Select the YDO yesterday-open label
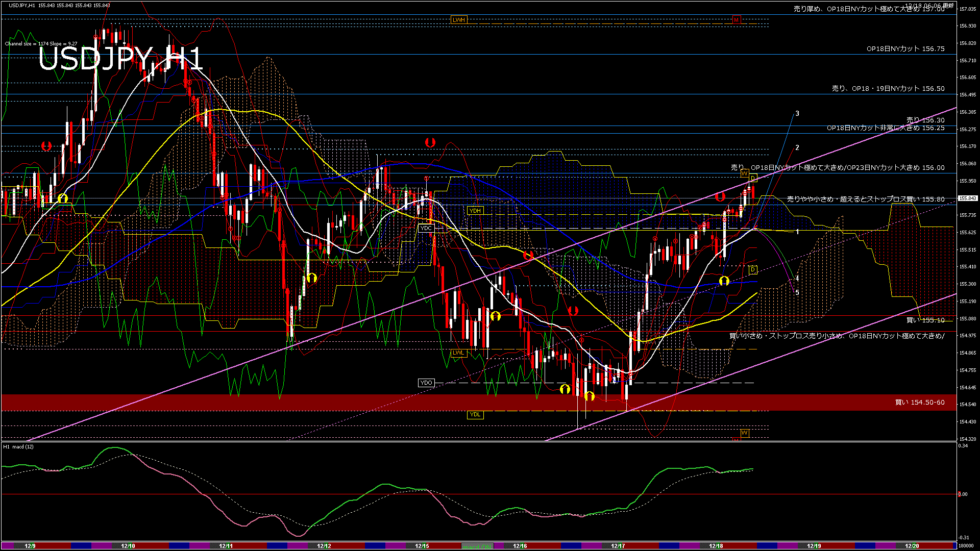The image size is (980, 551). [x=426, y=383]
